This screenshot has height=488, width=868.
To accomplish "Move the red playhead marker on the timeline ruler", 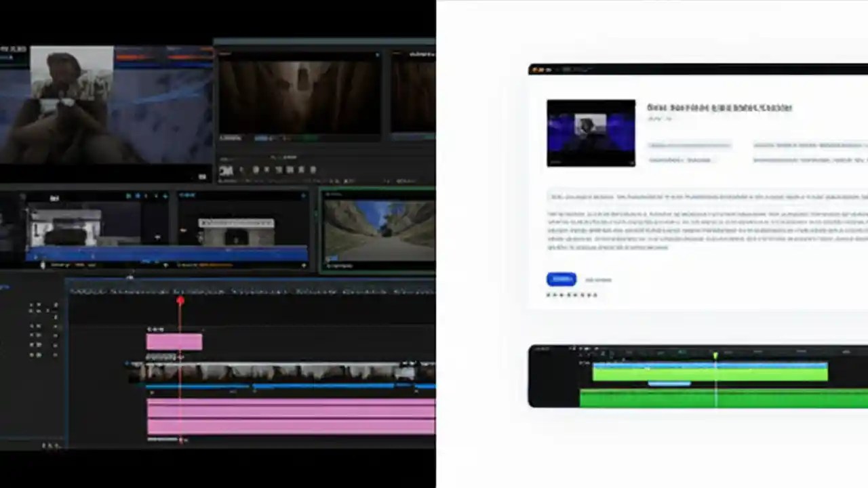I will coord(180,300).
